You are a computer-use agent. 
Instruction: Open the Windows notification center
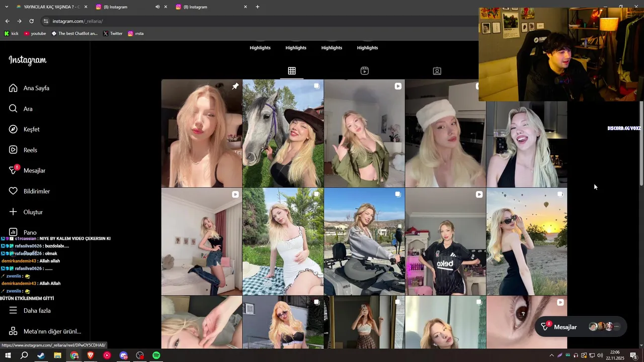[633, 355]
